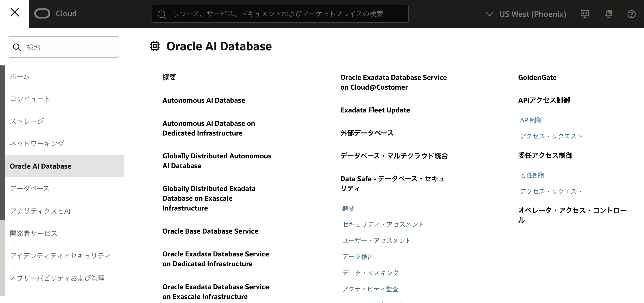This screenshot has width=644, height=303.
Task: Open API制御
Action: click(531, 120)
